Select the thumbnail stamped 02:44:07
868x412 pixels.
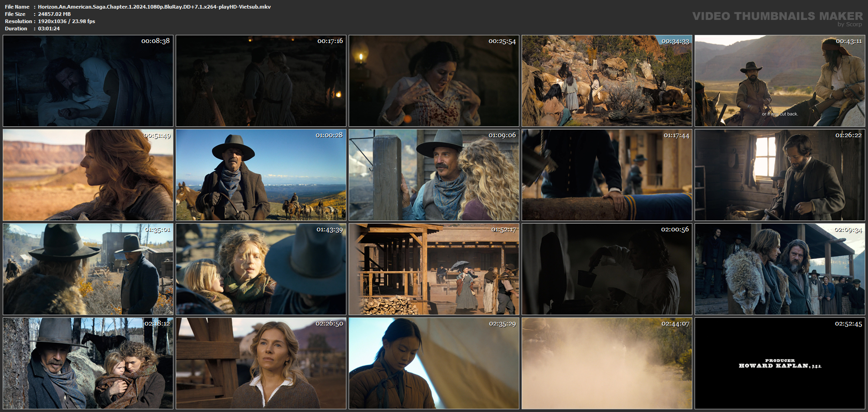tap(607, 364)
